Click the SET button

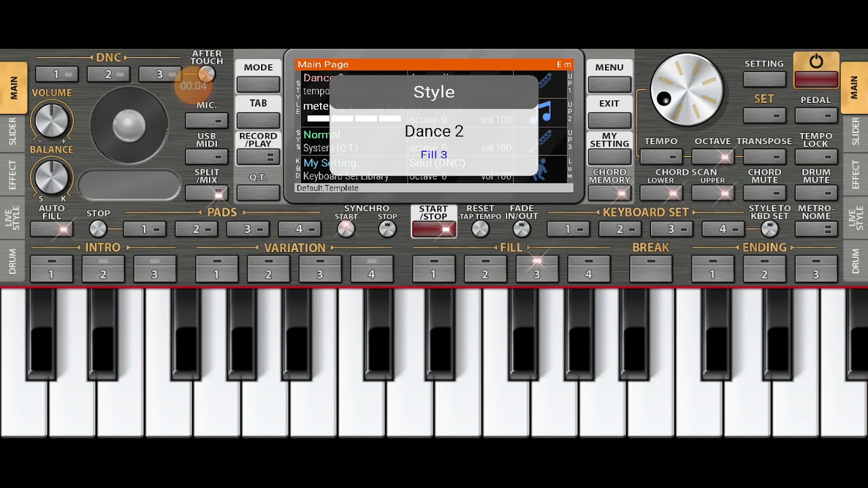(764, 115)
